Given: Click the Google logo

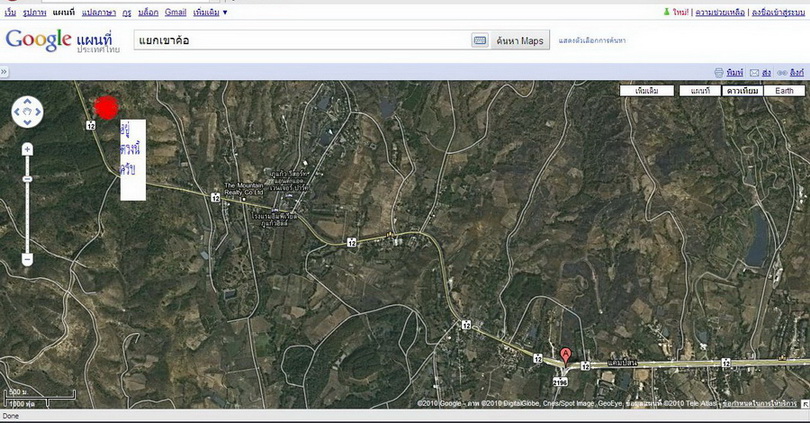Looking at the screenshot, I should tap(38, 40).
